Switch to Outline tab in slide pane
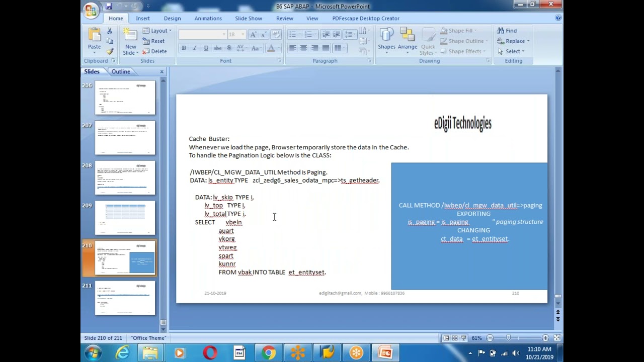 pos(121,72)
